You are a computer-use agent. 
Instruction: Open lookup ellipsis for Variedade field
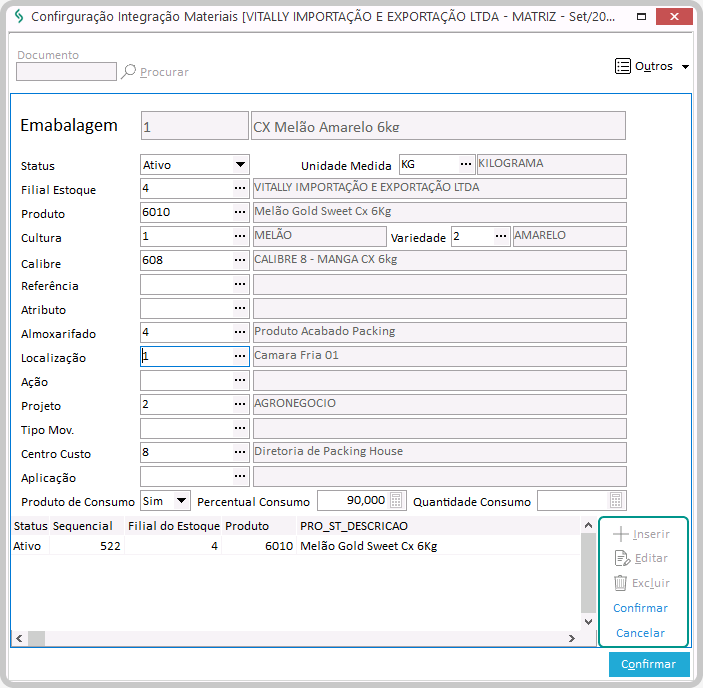tap(501, 236)
